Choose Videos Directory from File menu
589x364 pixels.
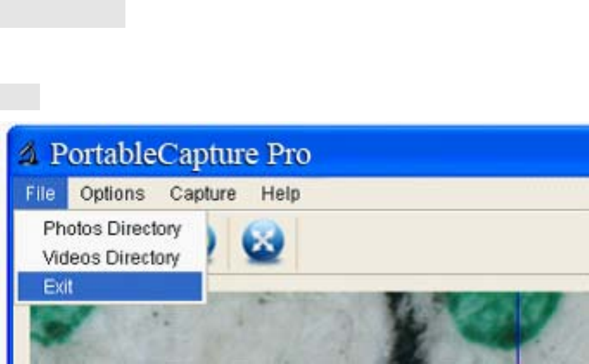click(x=111, y=257)
